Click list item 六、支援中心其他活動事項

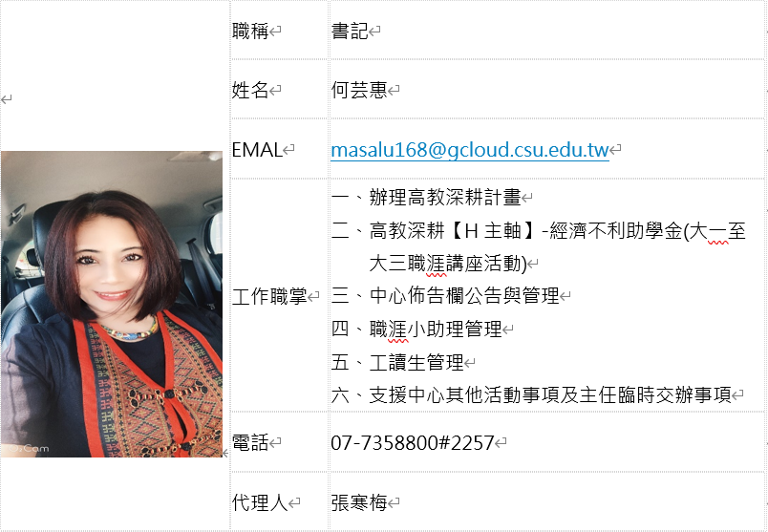[x=531, y=394]
